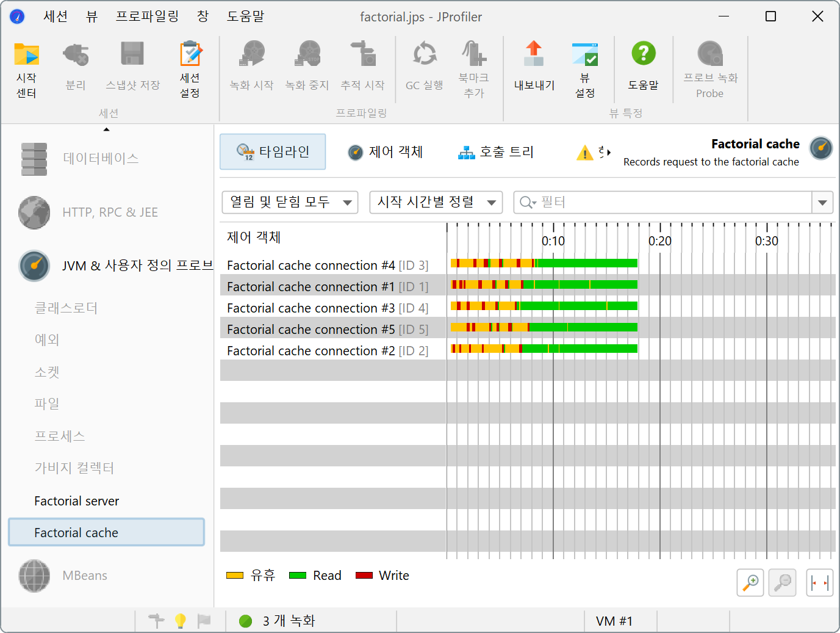Image resolution: width=840 pixels, height=633 pixels.
Task: Click the status bar light bulb icon
Action: (181, 621)
